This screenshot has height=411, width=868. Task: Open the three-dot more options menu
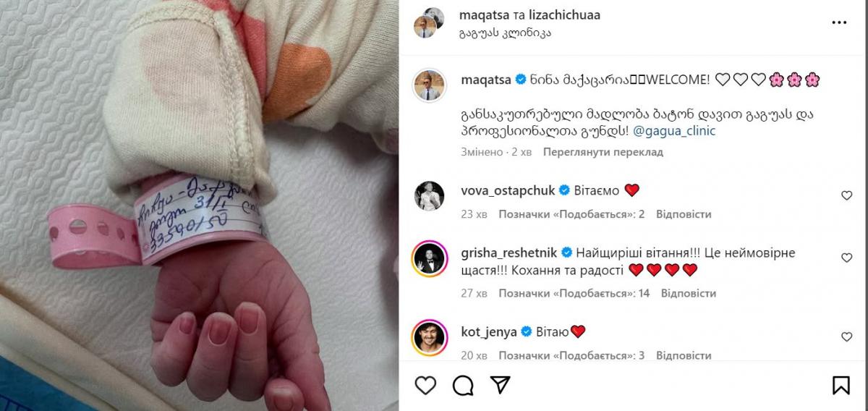tap(840, 23)
